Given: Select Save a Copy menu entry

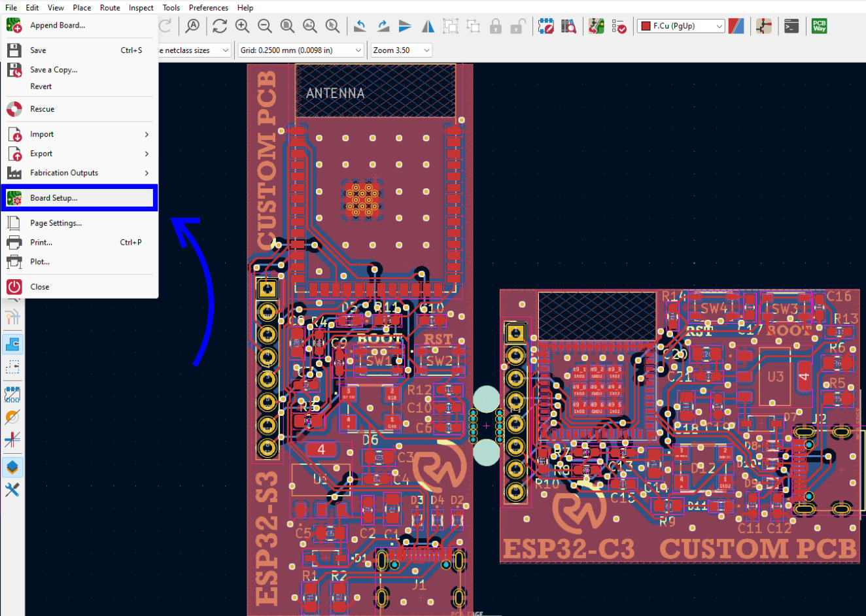Looking at the screenshot, I should 80,69.
